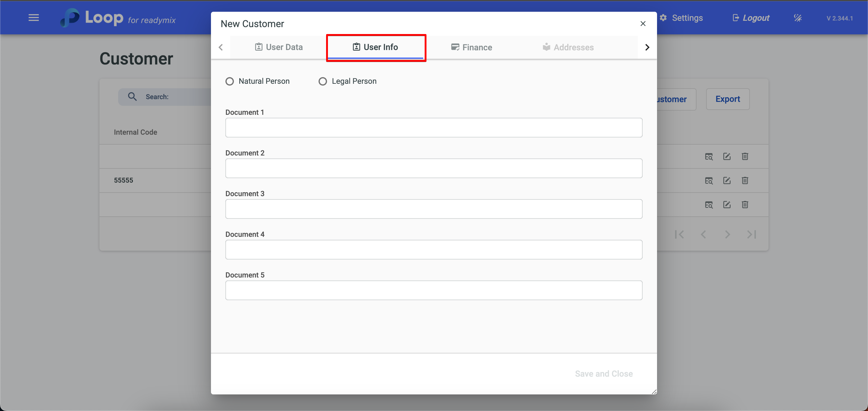Screen dimensions: 868x411
Task: Switch to the Finance tab
Action: 471,48
